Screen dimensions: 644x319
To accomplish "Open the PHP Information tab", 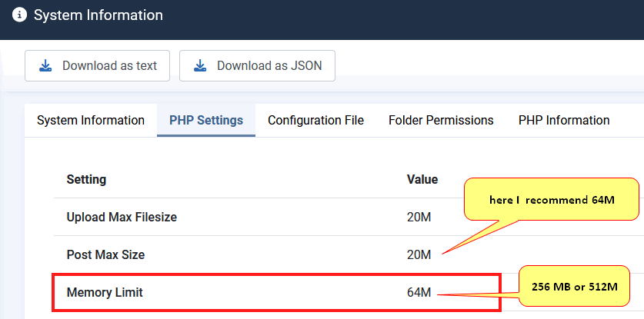I will point(564,120).
